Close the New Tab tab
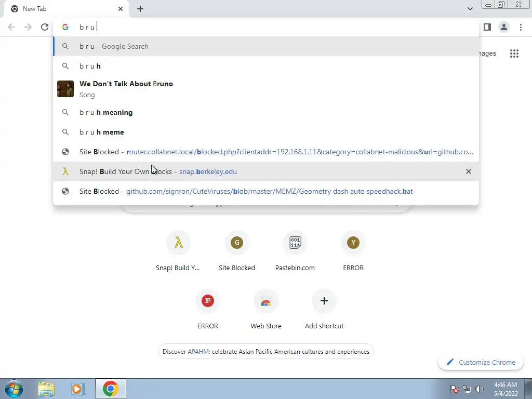This screenshot has width=532, height=399. click(121, 9)
